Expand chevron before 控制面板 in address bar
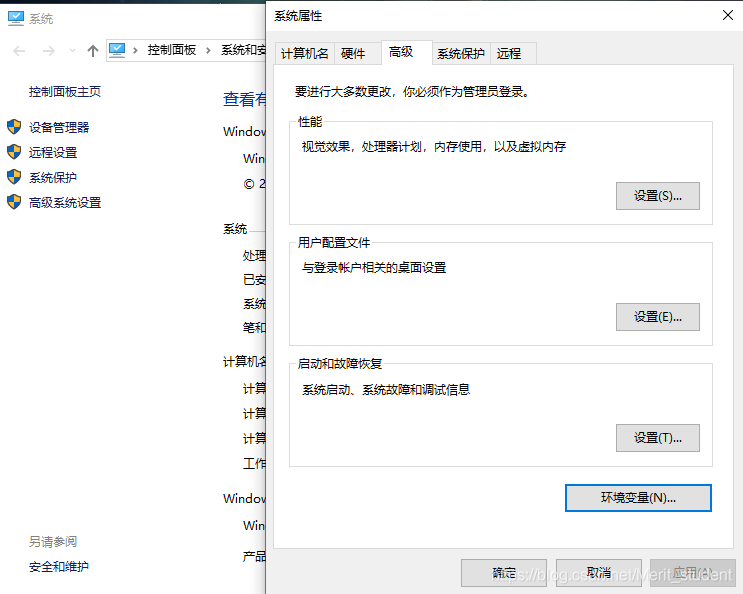Viewport: 743px width, 594px height. [136, 50]
